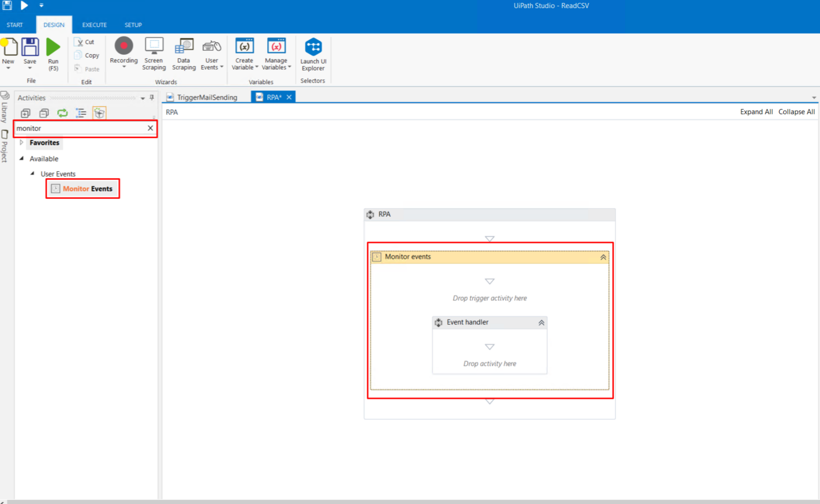Screen dimensions: 820x504
Task: Open the quick access toolbar customize arrow
Action: click(x=41, y=6)
